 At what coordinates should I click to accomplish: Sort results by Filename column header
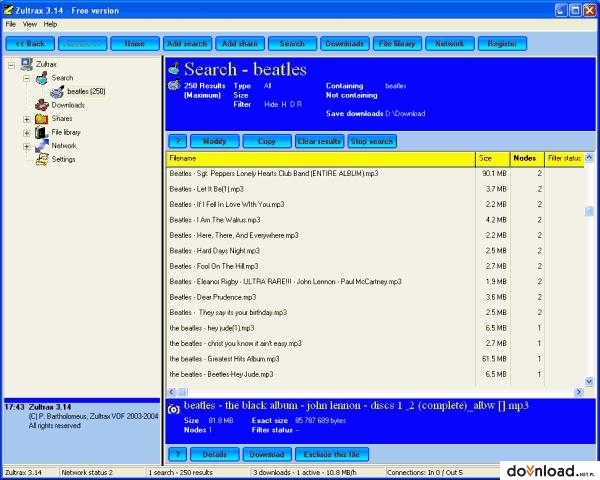click(321, 159)
